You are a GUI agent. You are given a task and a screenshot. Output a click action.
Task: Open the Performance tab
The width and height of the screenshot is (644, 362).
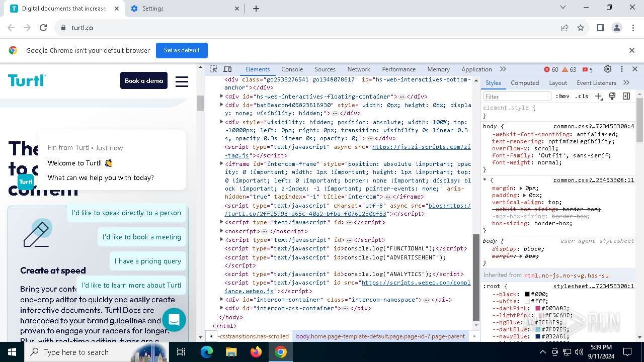click(398, 69)
